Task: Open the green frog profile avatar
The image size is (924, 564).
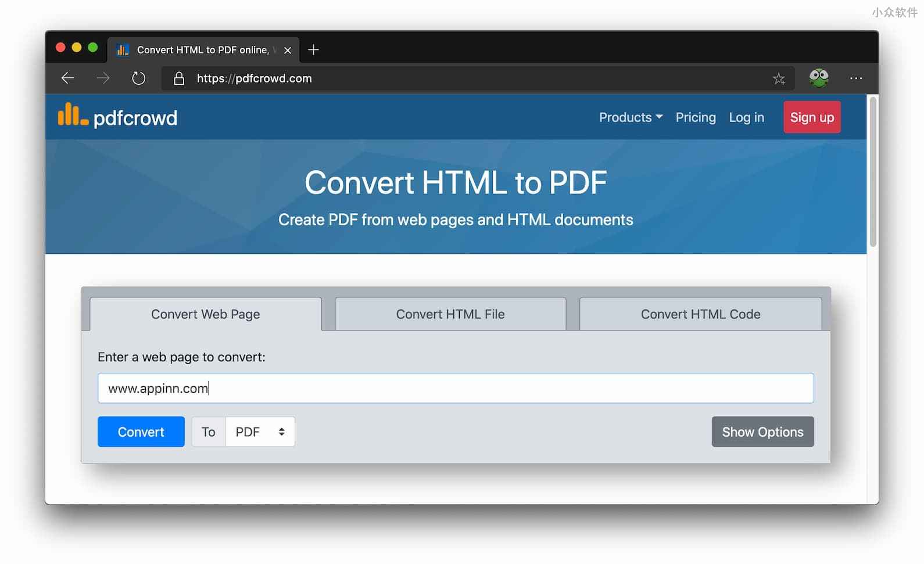Action: pos(819,77)
